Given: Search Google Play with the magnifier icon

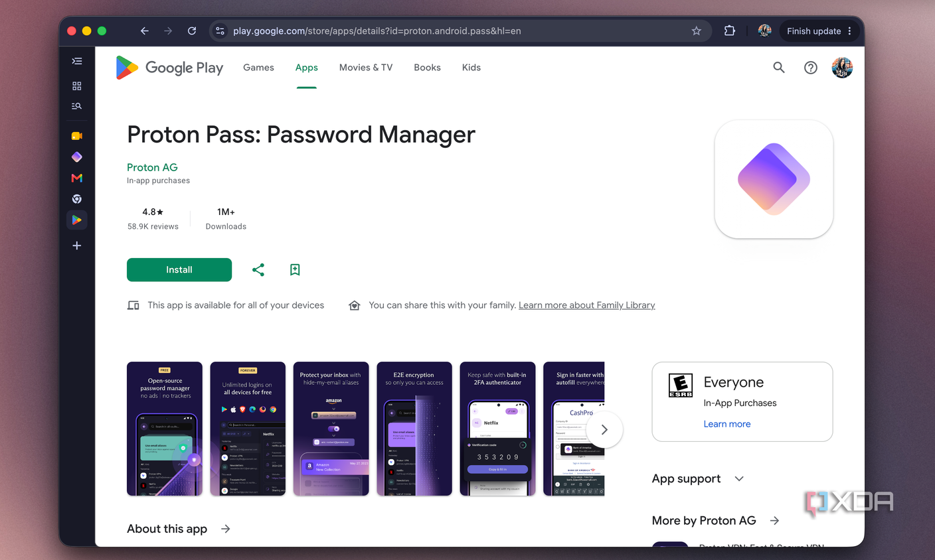Looking at the screenshot, I should click(x=779, y=68).
